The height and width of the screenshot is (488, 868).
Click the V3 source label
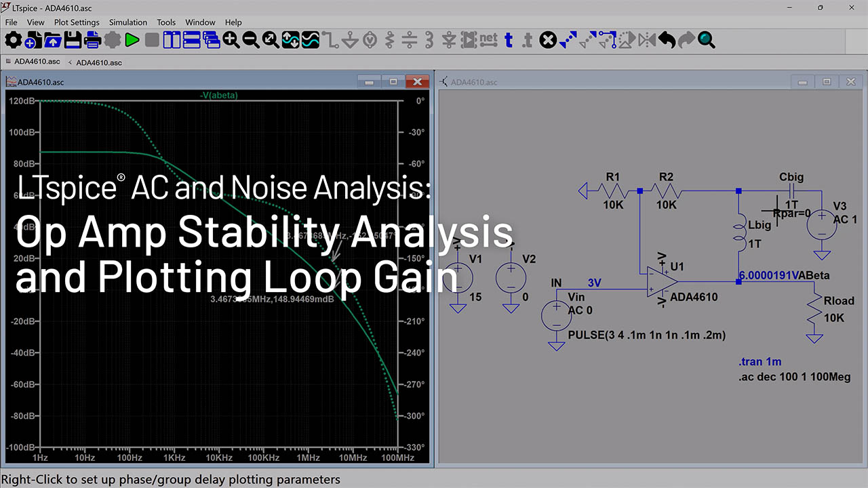click(840, 206)
